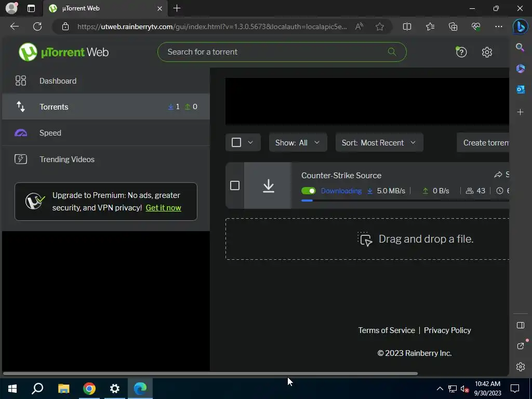
Task: Open Chrome from the taskbar
Action: point(89,389)
